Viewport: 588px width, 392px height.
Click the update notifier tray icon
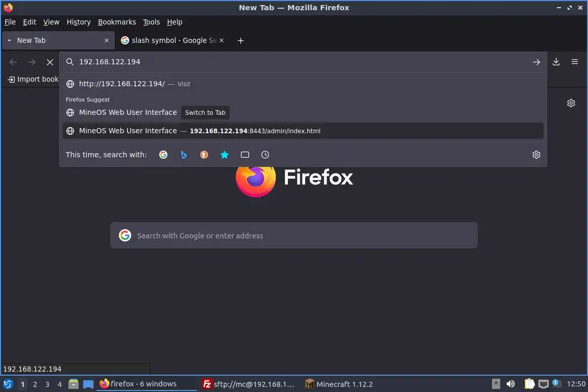(556, 383)
